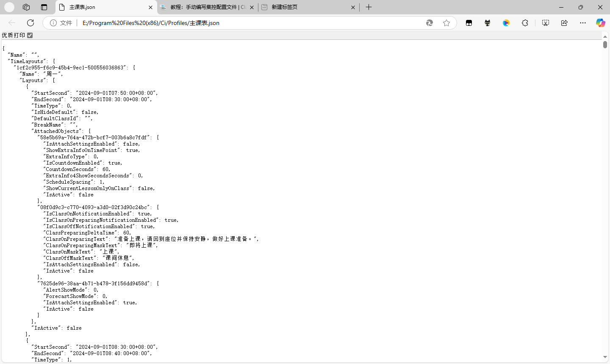Click the Tampermonkey extension icon

click(469, 23)
